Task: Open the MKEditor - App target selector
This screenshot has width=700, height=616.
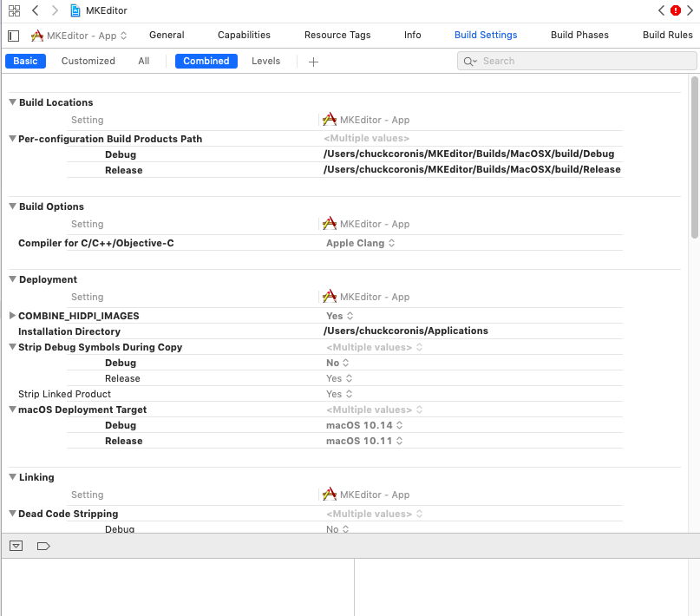Action: (79, 36)
